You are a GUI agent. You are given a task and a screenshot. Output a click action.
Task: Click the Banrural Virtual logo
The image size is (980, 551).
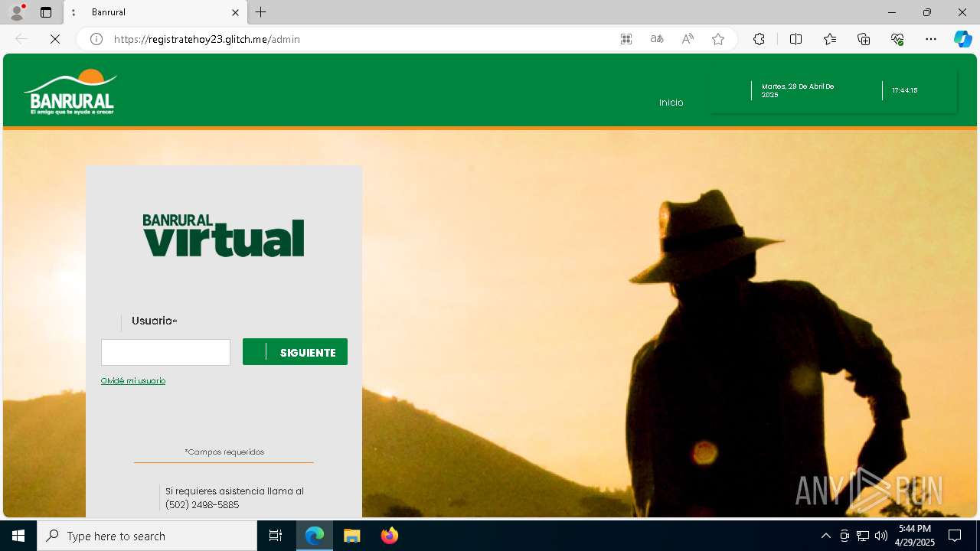tap(224, 235)
